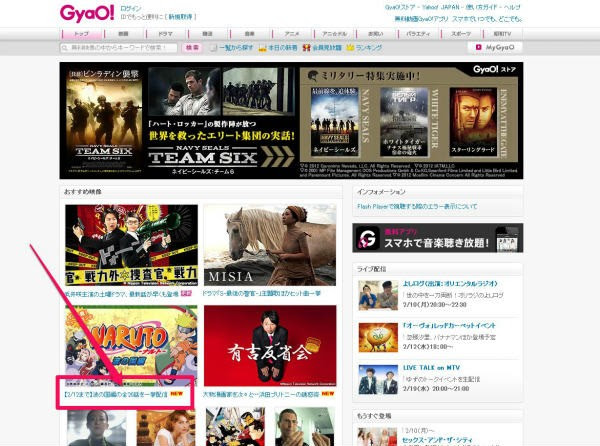Screen dimensions: 600x446
Task: Click the pink 検索 search button
Action: tap(192, 48)
